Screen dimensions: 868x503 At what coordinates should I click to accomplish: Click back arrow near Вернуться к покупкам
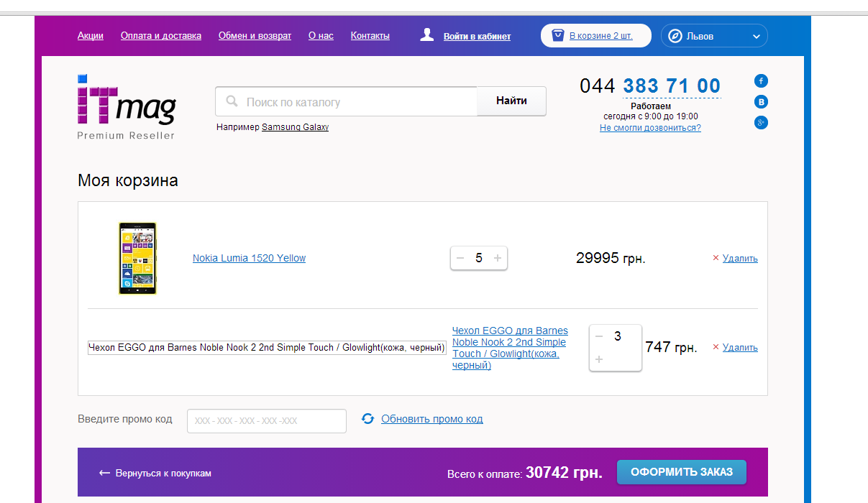tap(104, 473)
